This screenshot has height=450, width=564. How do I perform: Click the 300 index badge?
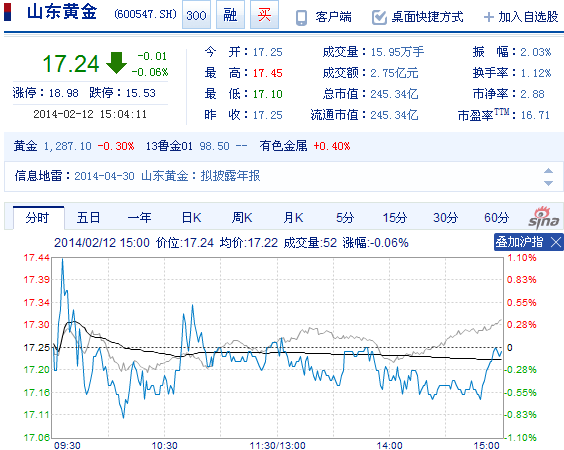[x=196, y=15]
